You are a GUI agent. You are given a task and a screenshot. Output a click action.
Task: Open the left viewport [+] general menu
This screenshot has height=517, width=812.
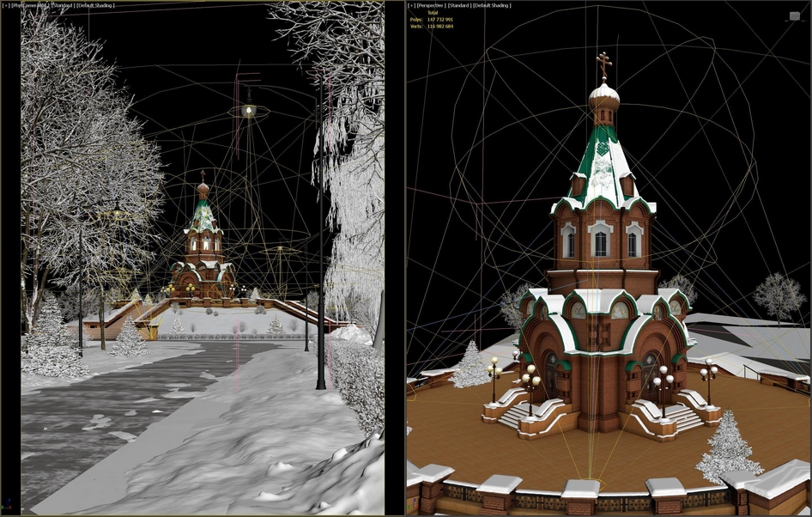tap(6, 5)
